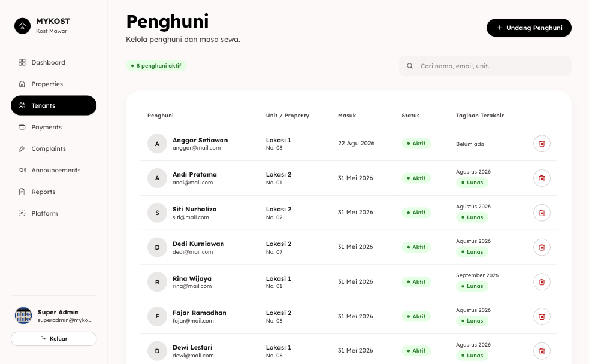Viewport: 589px width, 364px height.
Task: Delete tenant Andi Pratama
Action: click(542, 178)
